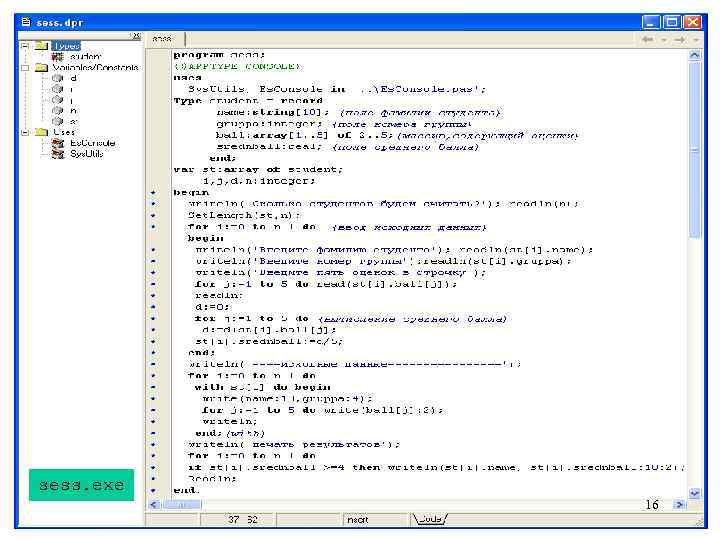Click the Insert mode status indicator
This screenshot has width=720, height=540.
[357, 519]
